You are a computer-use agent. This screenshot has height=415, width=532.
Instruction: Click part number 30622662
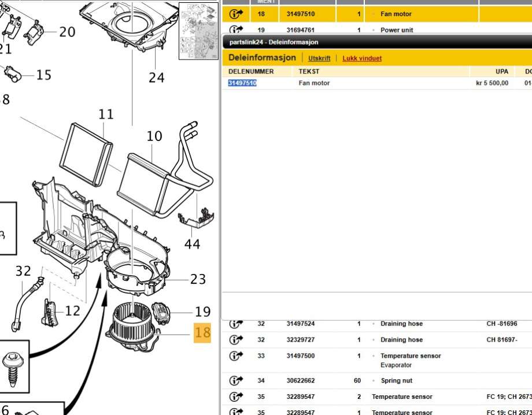point(300,380)
